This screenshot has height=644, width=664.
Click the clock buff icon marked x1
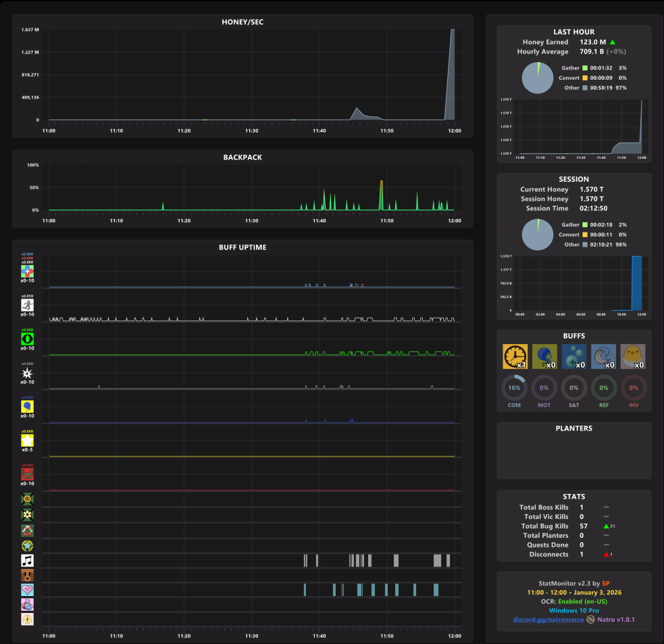515,356
